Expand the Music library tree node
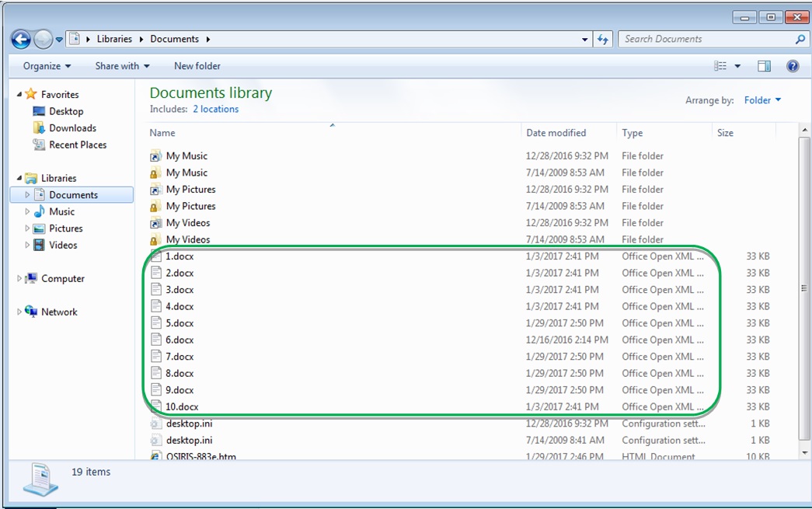812x509 pixels. point(28,211)
